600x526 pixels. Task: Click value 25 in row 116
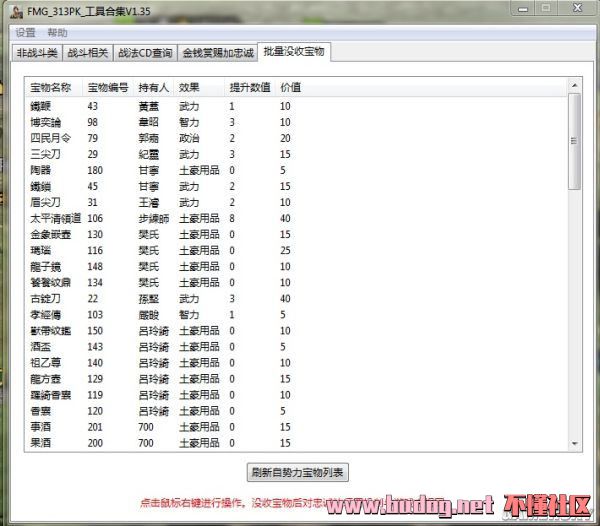pos(285,251)
